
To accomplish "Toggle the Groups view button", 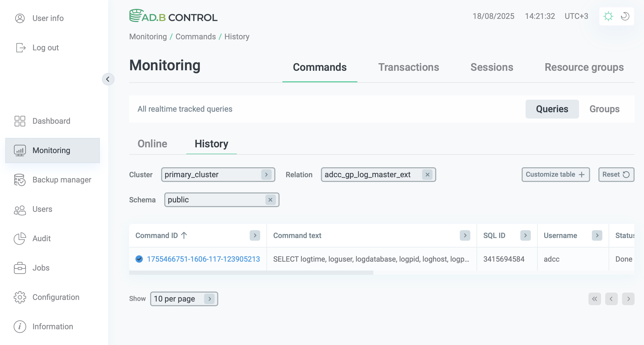I will click(604, 109).
